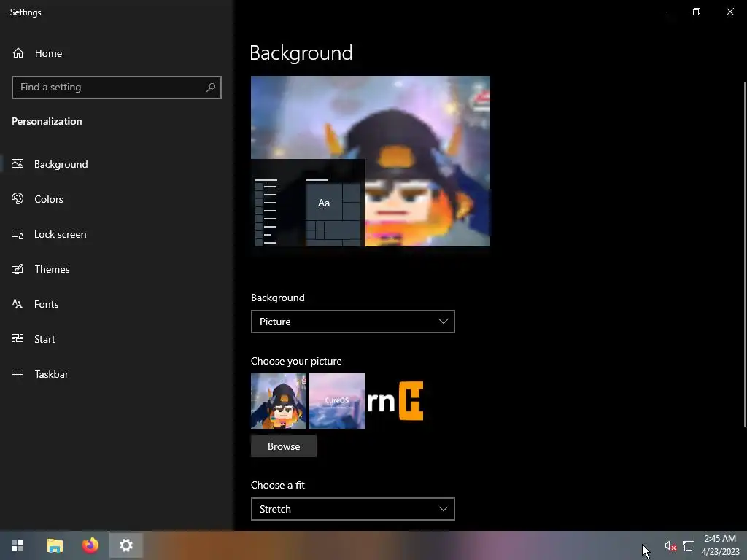The width and height of the screenshot is (747, 560).
Task: Open the clock showing 2:45 AM
Action: click(x=720, y=545)
